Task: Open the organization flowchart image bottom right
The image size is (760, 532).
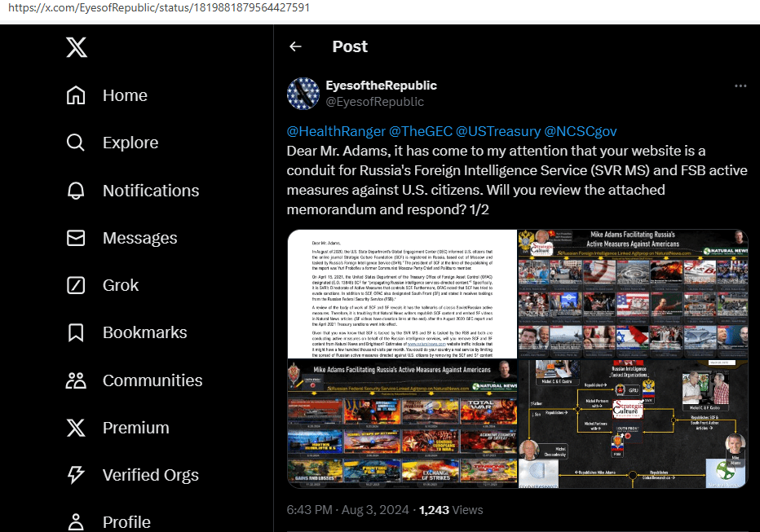Action: 633,424
